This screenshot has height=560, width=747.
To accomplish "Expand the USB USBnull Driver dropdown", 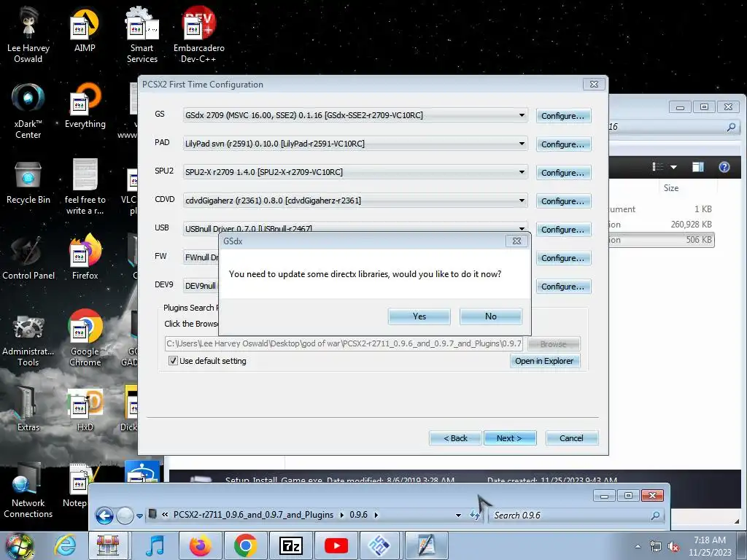I will (x=522, y=227).
